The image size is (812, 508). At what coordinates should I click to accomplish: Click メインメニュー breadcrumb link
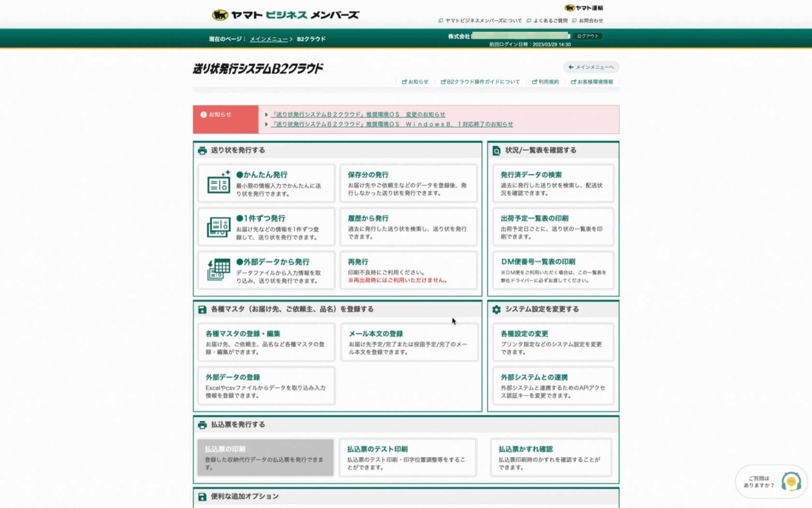coord(269,39)
